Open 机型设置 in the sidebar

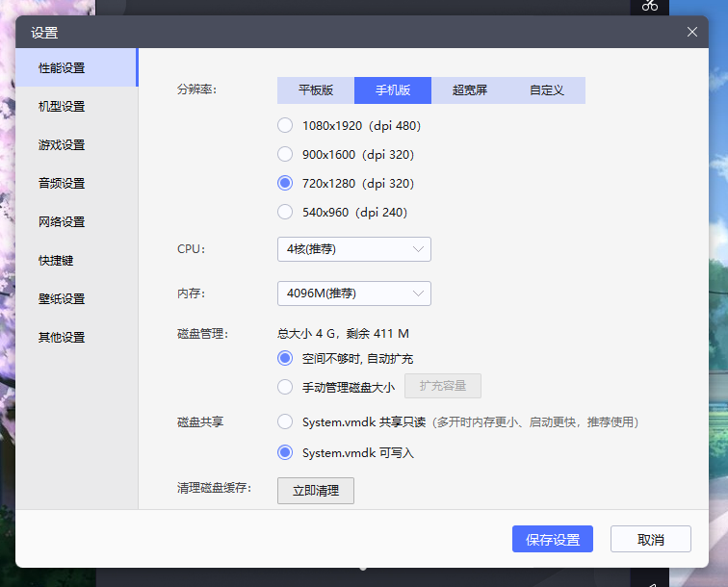coord(62,106)
